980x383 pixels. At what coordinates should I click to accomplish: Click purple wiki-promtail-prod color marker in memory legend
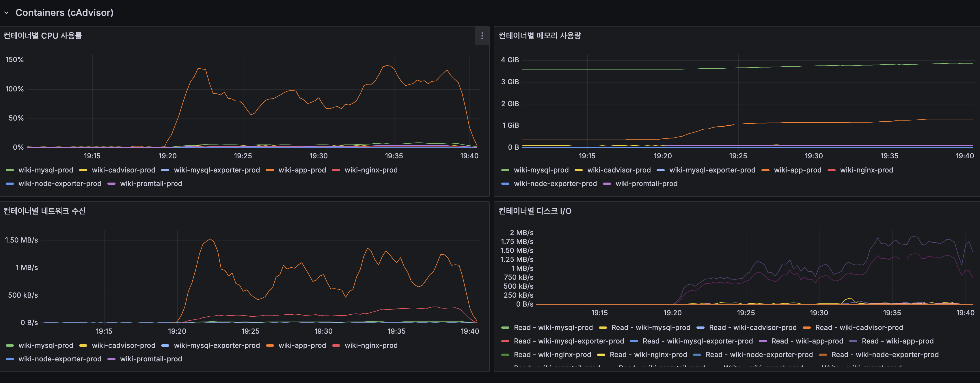click(607, 184)
